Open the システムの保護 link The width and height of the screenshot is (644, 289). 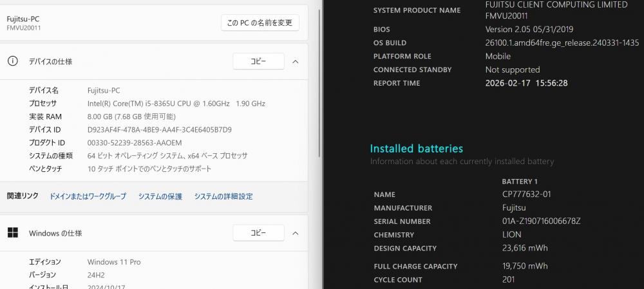(160, 196)
